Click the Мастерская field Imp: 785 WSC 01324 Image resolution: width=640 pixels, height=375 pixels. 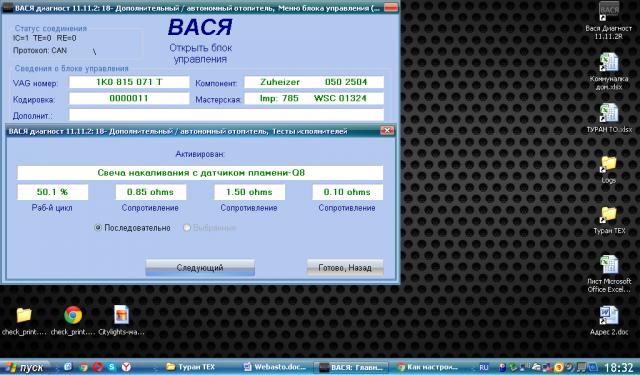pos(314,98)
